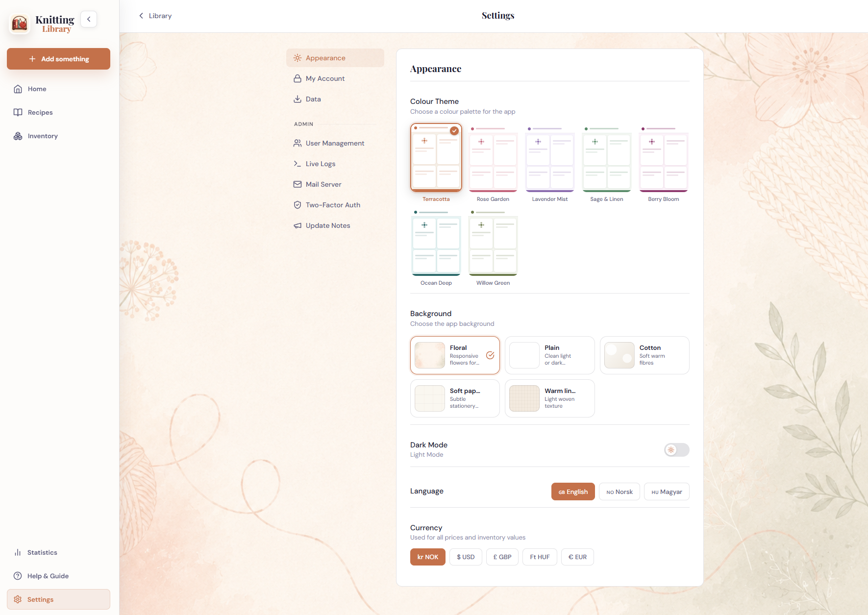Open Mail Server settings
The height and width of the screenshot is (615, 868).
point(335,184)
